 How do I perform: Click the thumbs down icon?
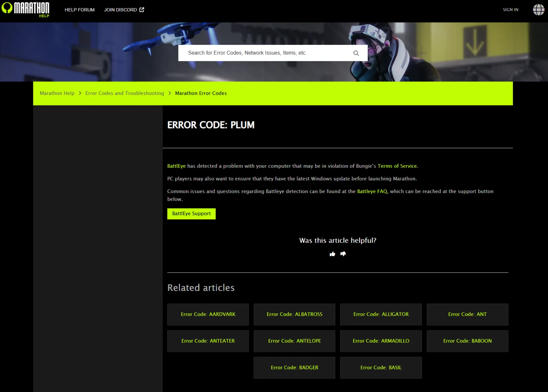point(343,254)
